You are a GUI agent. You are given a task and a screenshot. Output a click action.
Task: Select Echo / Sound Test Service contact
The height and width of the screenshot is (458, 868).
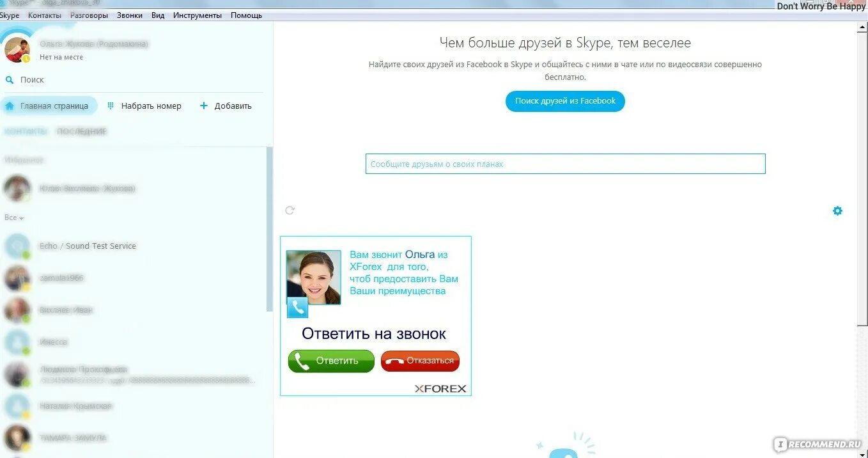133,246
